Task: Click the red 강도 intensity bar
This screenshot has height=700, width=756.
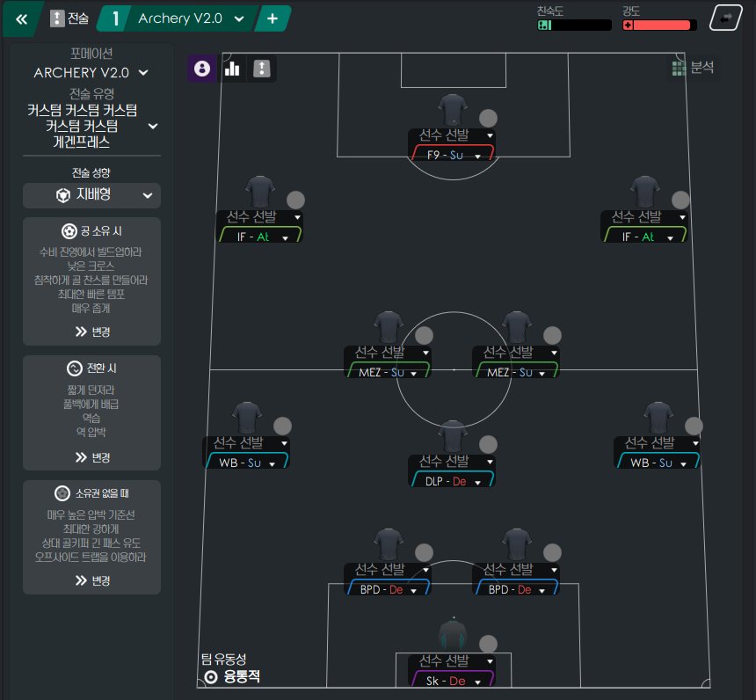Action: [x=659, y=26]
